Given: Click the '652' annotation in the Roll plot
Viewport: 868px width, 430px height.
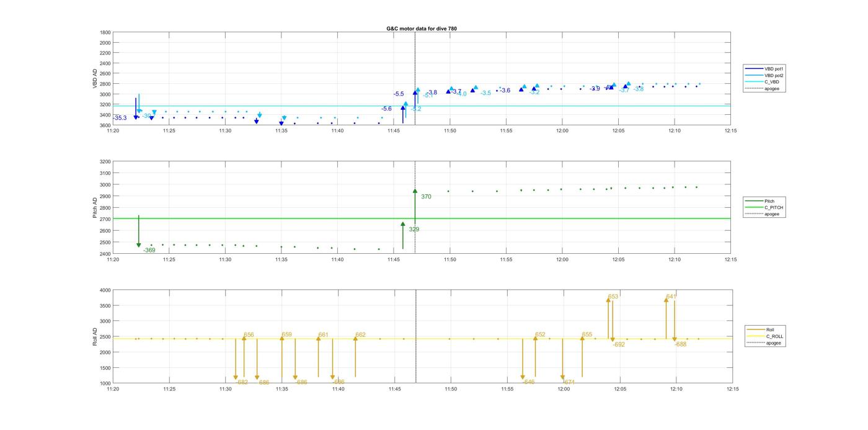Looking at the screenshot, I should (x=540, y=334).
